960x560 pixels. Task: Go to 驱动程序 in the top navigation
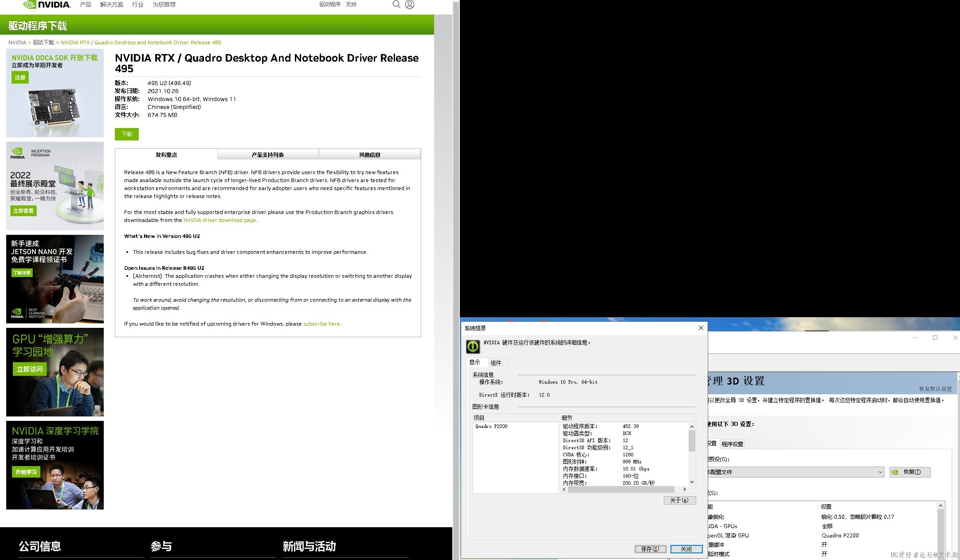click(x=330, y=4)
